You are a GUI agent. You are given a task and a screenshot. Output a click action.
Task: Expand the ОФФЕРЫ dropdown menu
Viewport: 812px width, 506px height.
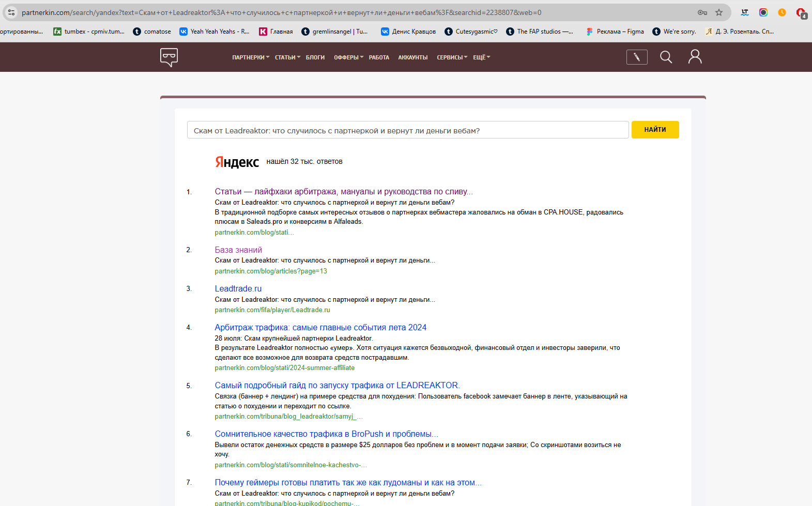(349, 57)
